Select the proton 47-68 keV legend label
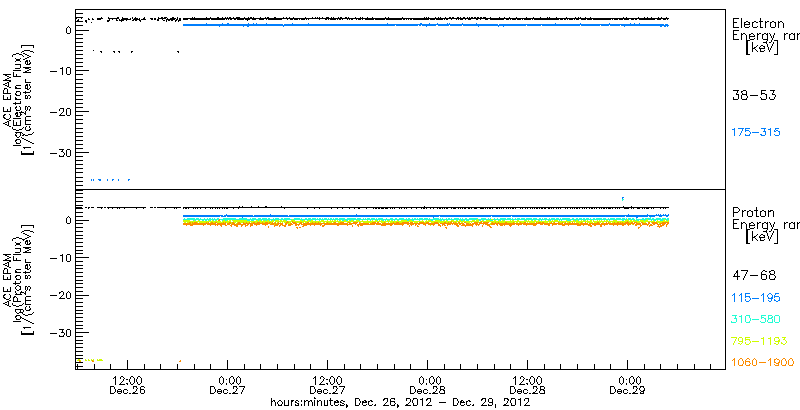 [754, 276]
